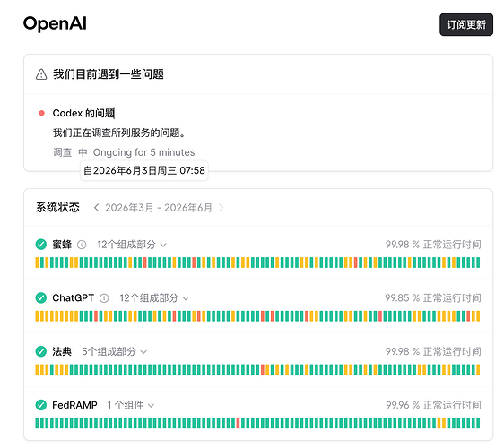Expand 法典 5个组成部分 dropdown

[114, 351]
